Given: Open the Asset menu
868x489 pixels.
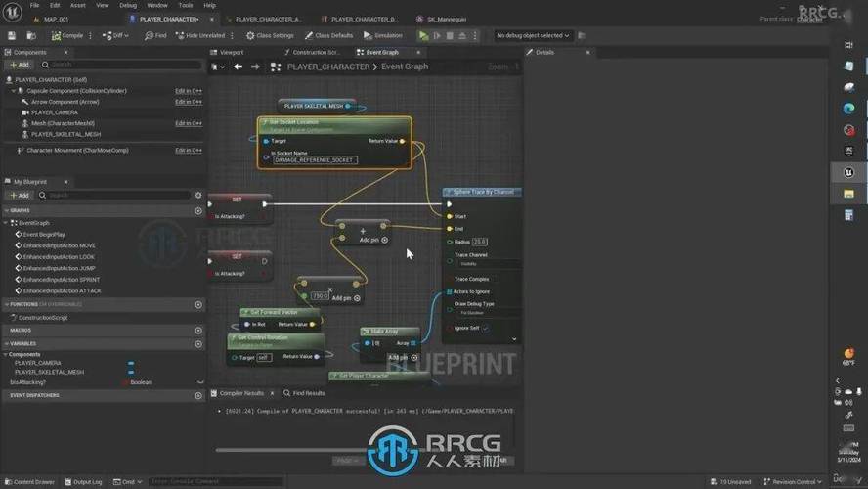Looking at the screenshot, I should point(77,5).
